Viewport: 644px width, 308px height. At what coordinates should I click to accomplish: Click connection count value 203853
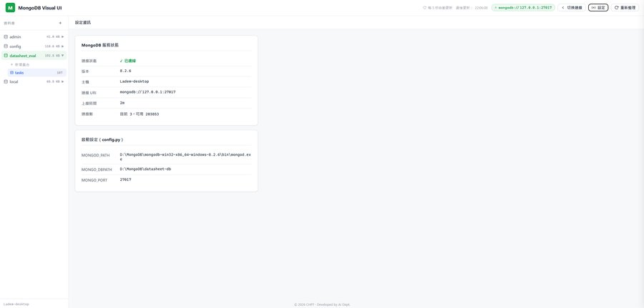[x=152, y=114]
